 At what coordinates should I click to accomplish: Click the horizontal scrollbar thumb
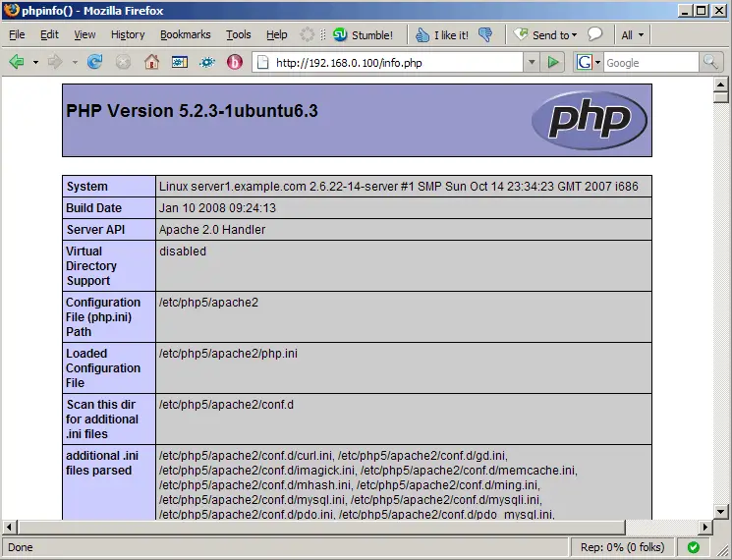coord(321,528)
